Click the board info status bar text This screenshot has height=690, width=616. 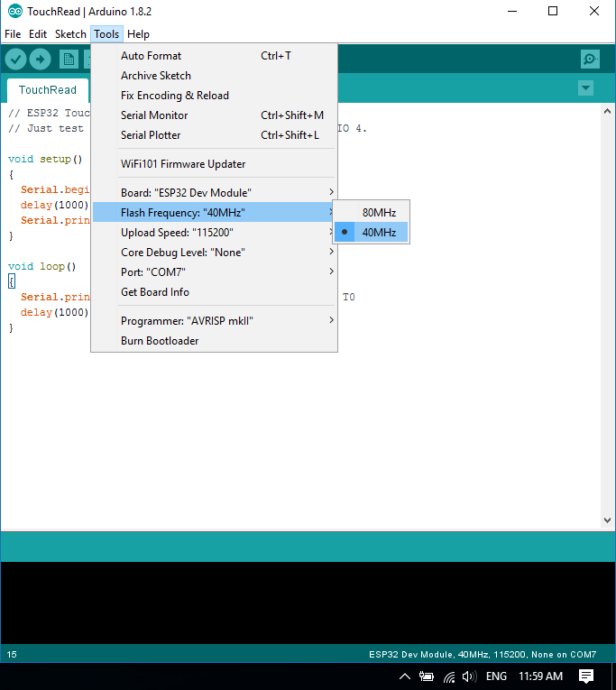483,654
